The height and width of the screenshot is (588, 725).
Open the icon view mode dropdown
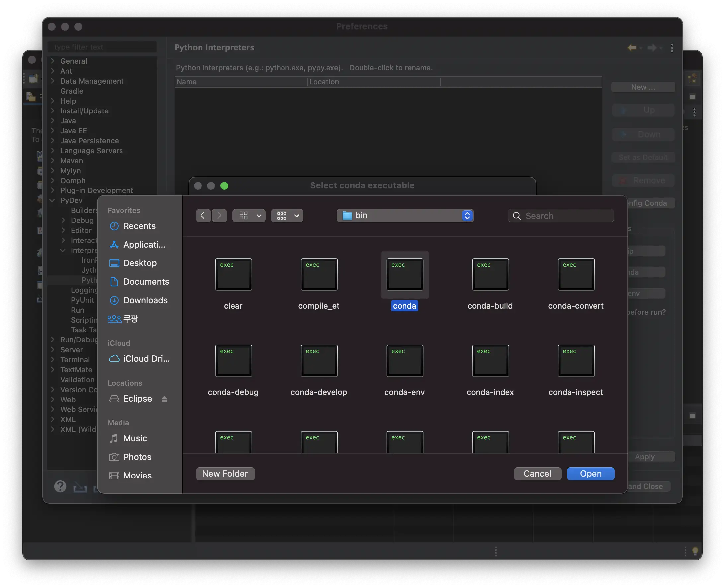click(x=249, y=216)
